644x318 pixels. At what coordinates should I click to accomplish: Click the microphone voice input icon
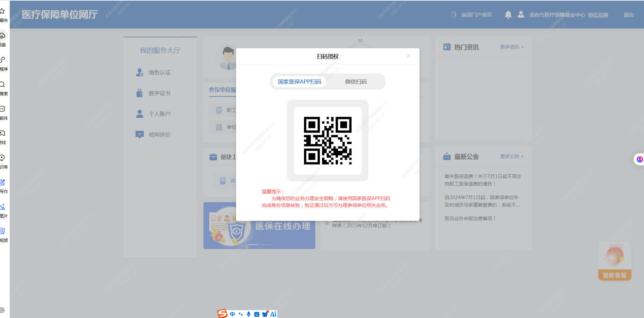pyautogui.click(x=249, y=314)
